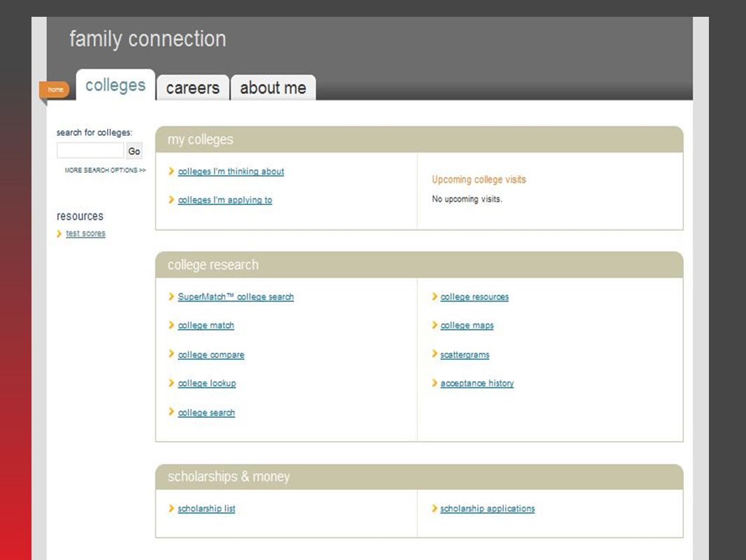Open the college lookup link
This screenshot has width=746, height=560.
click(x=207, y=384)
